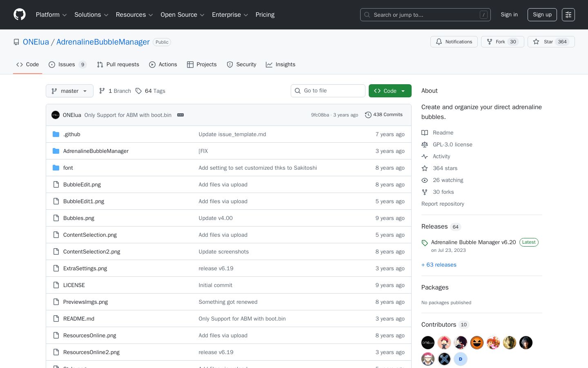
Task: Click the pulse icon next to Activity
Action: [425, 156]
